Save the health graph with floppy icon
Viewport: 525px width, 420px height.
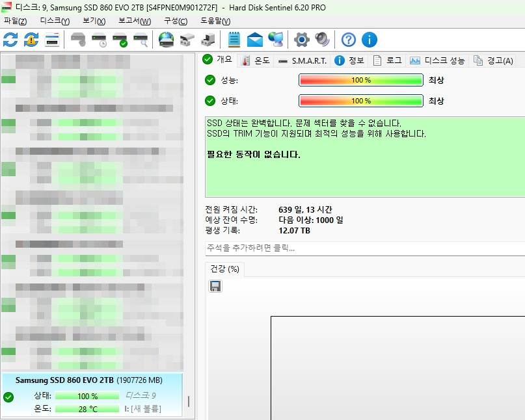point(215,286)
